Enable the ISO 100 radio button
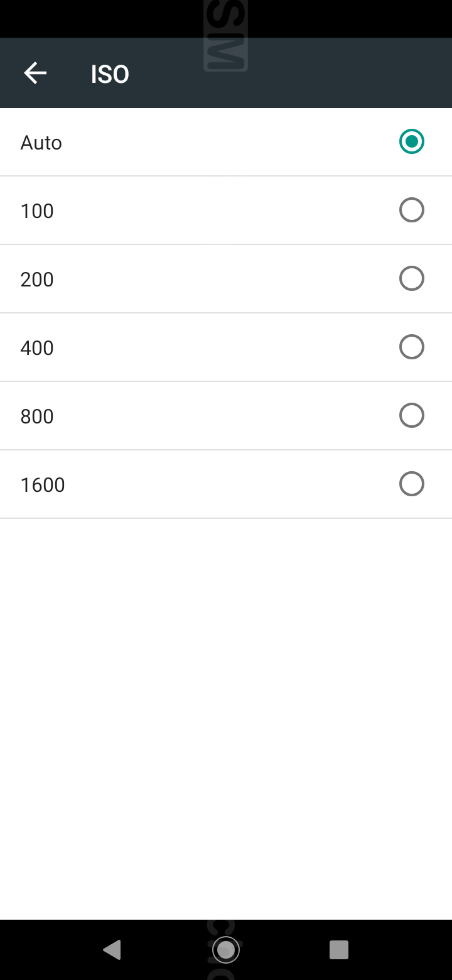 (x=412, y=210)
